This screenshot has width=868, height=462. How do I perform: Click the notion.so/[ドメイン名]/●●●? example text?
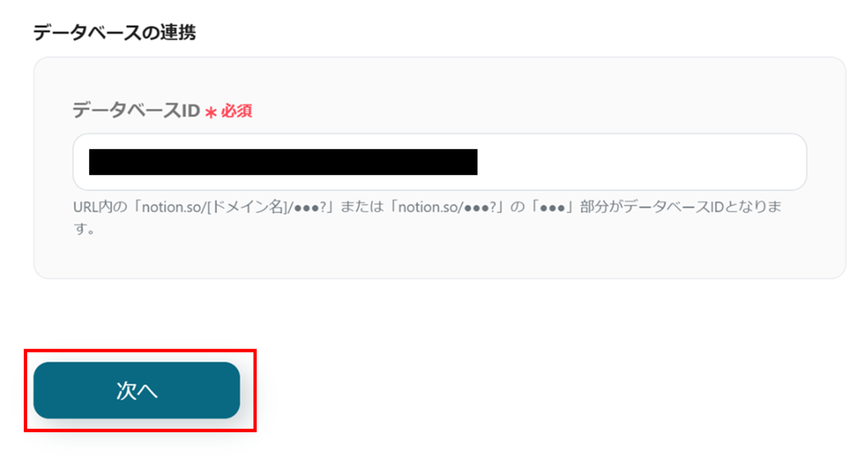tap(233, 207)
